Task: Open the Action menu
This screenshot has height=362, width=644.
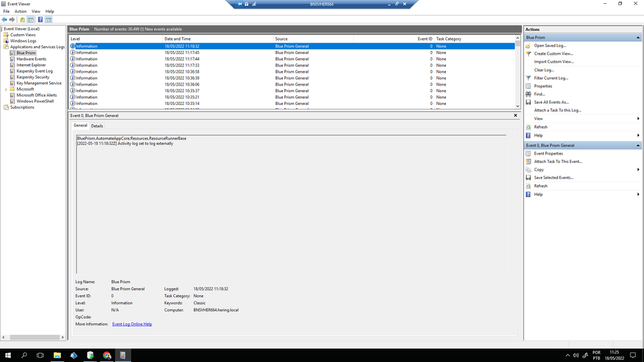Action: (21, 12)
